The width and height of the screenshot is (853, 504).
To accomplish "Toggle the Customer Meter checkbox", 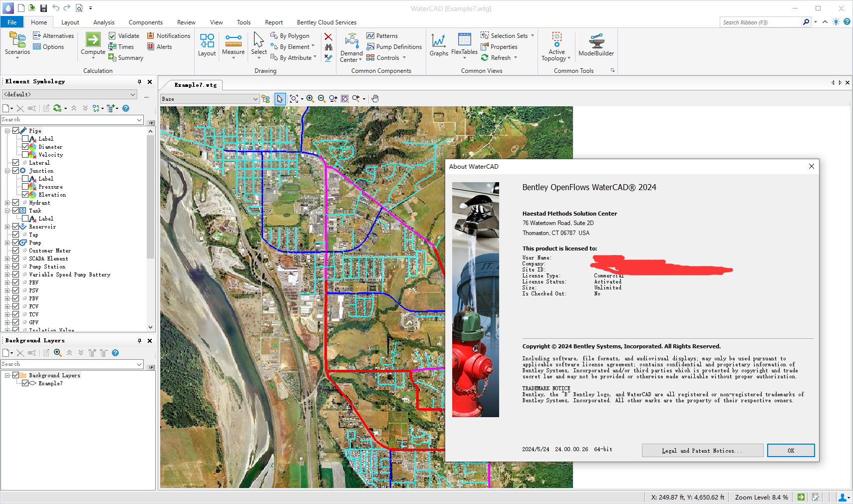I will coord(15,251).
